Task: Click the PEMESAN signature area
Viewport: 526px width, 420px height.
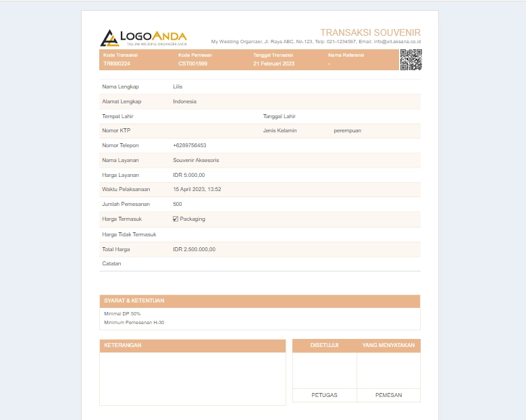Action: pos(388,371)
